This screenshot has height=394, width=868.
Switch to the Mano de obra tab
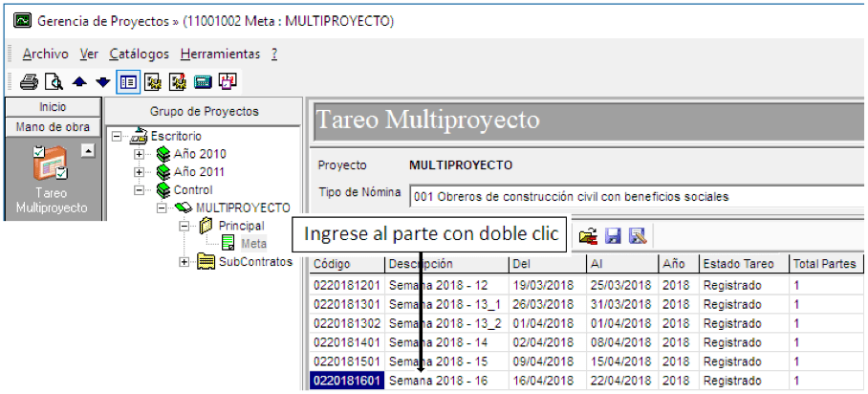(53, 127)
